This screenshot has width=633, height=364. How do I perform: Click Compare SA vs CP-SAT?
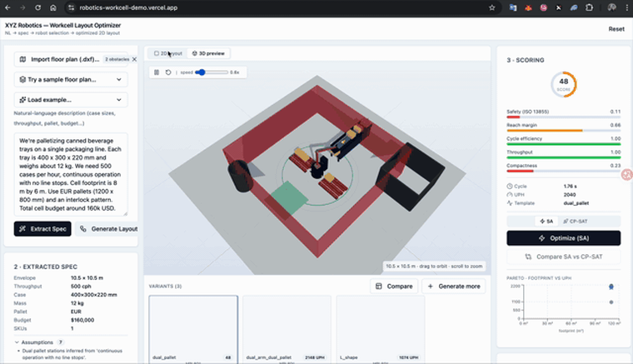coord(564,257)
